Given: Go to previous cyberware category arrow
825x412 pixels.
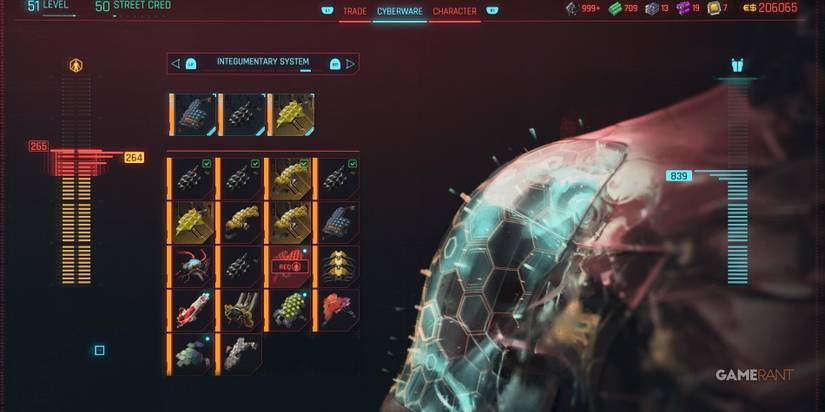Looking at the screenshot, I should click(175, 64).
